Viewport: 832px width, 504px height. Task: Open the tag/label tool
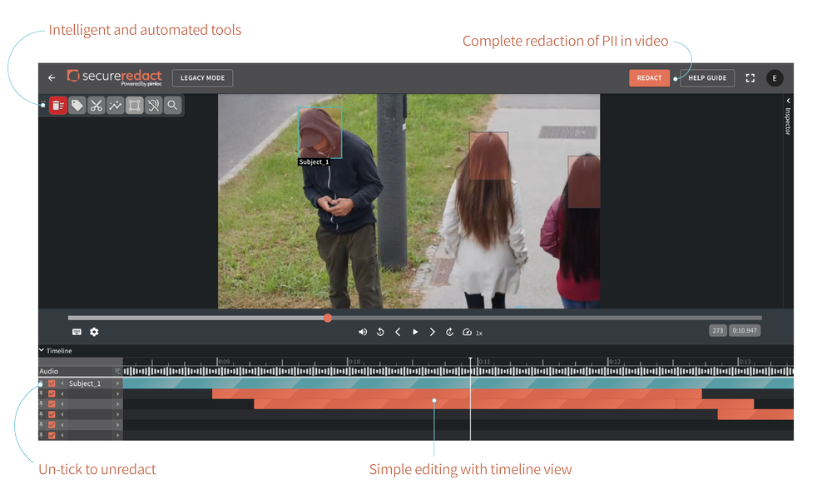(77, 105)
